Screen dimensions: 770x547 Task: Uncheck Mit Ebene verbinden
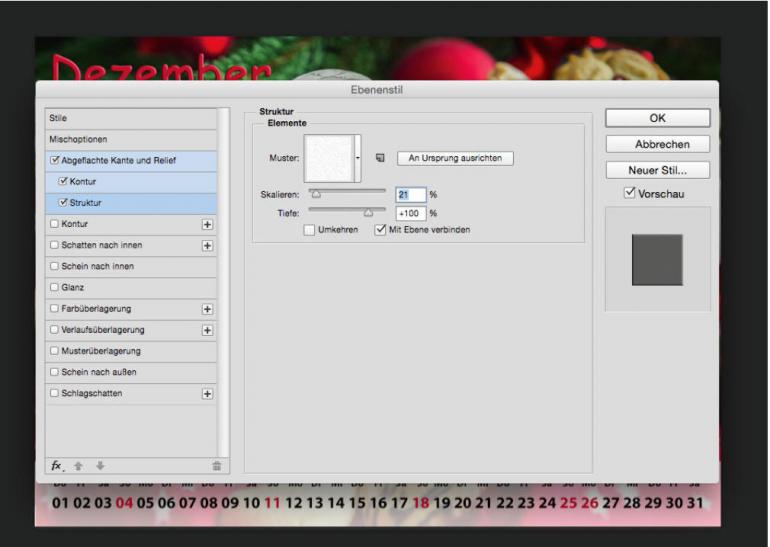[x=380, y=229]
